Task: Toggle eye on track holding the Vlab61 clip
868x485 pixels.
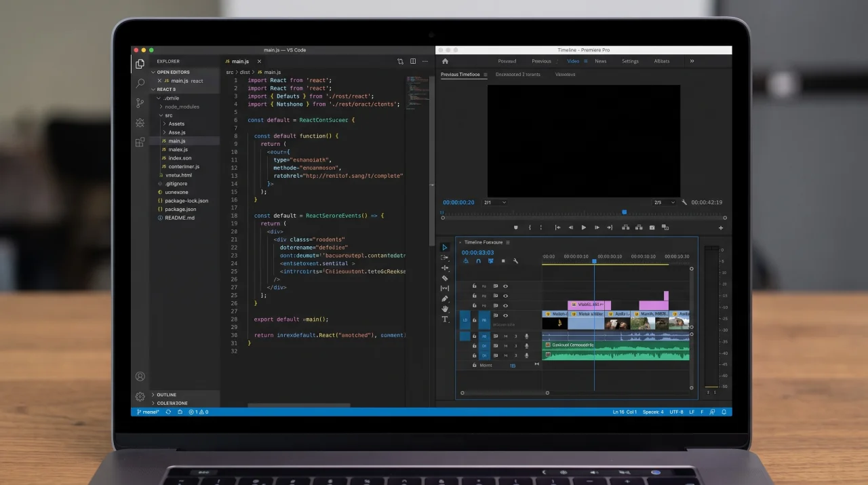Action: pos(505,305)
